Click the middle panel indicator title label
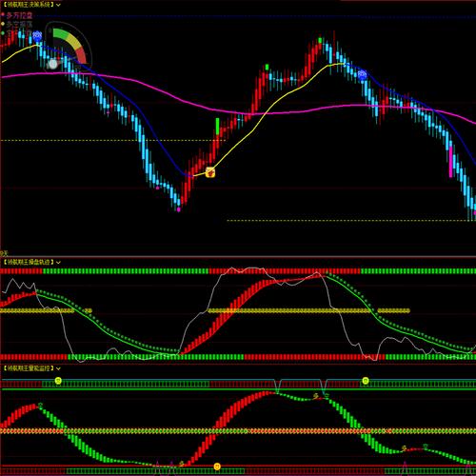 click(28, 262)
